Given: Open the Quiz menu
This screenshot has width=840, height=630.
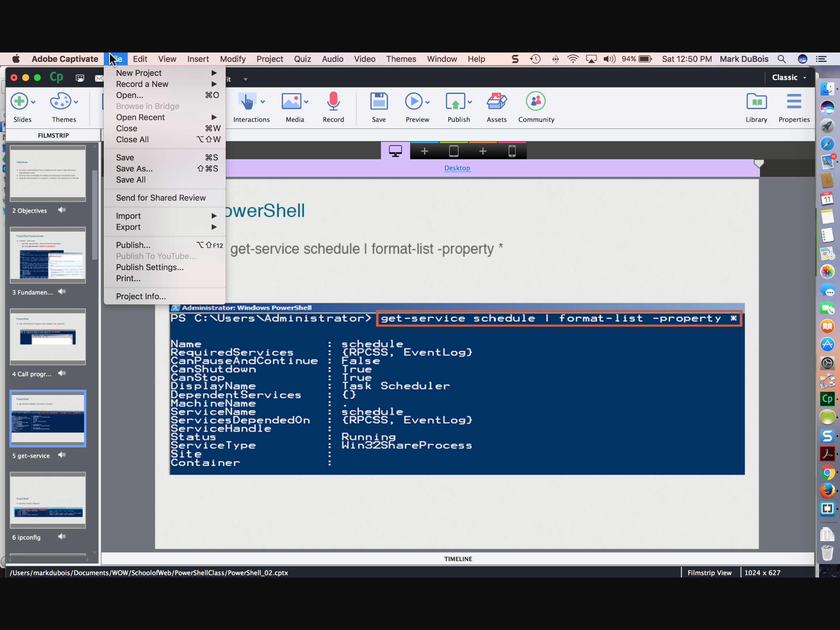Looking at the screenshot, I should [x=302, y=59].
